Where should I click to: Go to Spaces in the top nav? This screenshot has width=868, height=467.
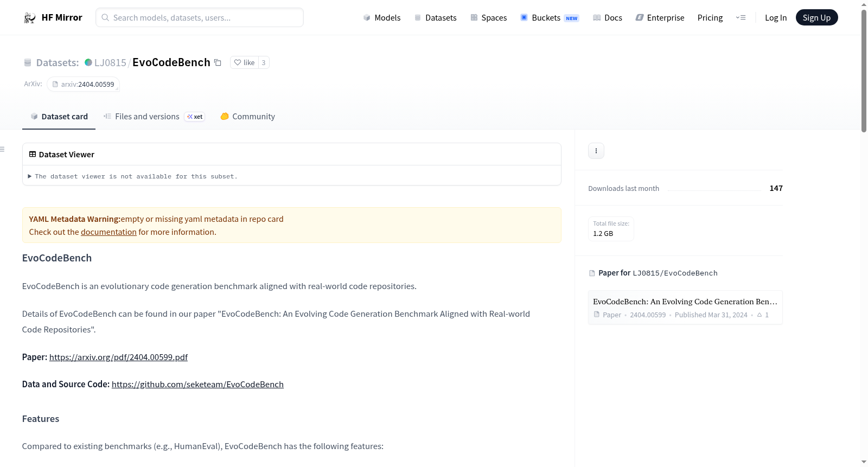click(489, 17)
